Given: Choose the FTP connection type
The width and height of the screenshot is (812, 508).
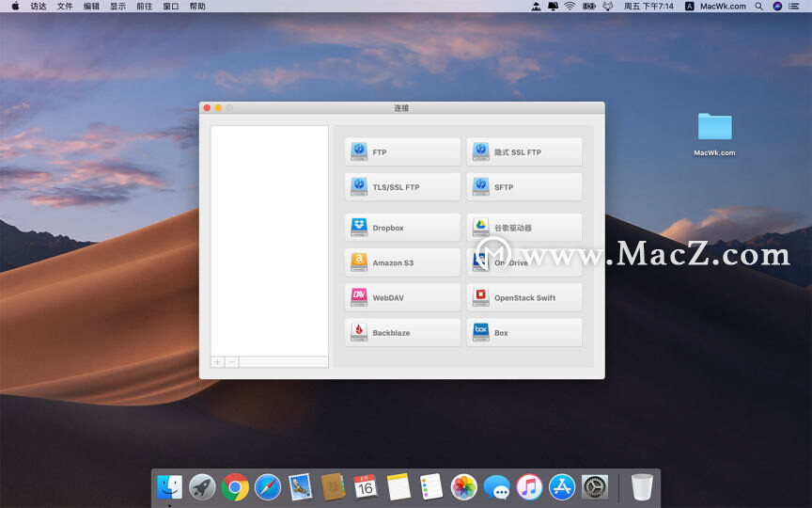Looking at the screenshot, I should pos(402,151).
